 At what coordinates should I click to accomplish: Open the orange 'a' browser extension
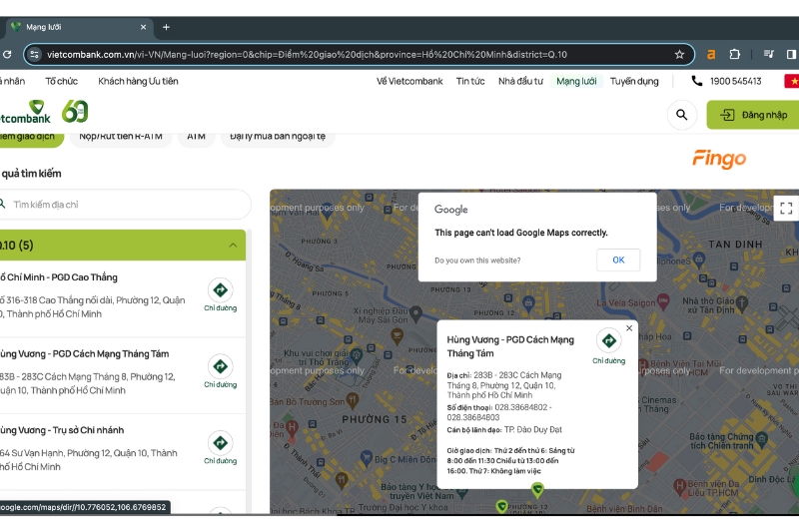coord(711,55)
